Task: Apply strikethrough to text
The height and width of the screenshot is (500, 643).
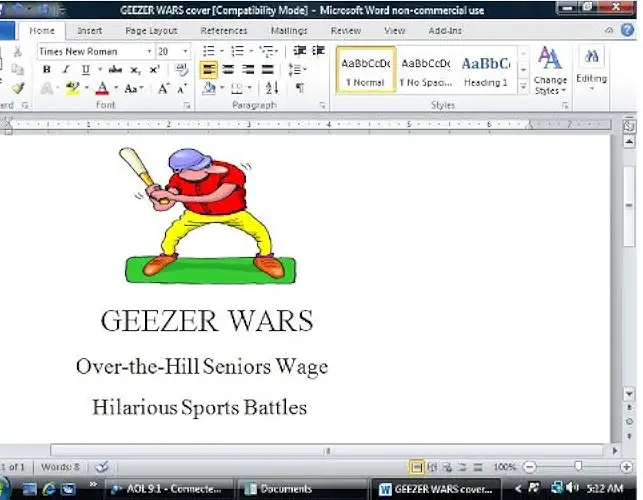Action: coord(115,70)
